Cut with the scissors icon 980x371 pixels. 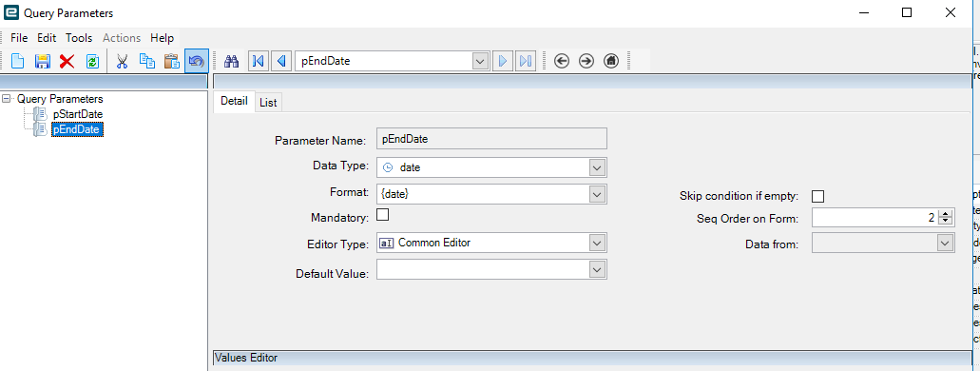click(122, 61)
